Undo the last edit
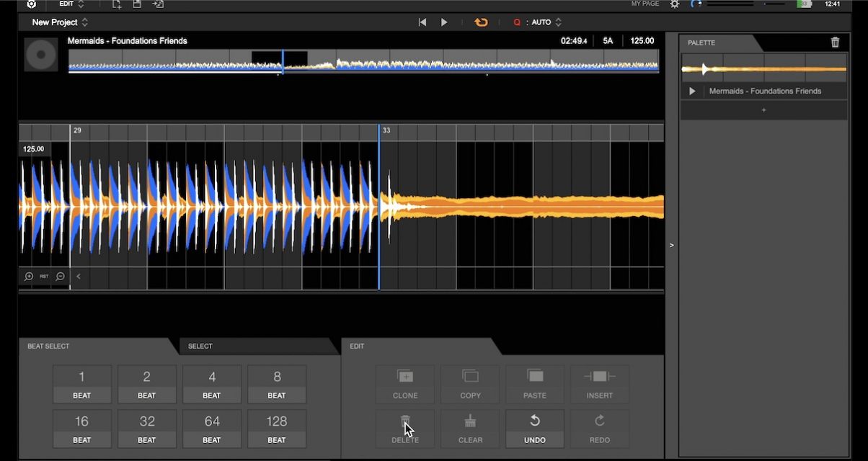 [534, 428]
